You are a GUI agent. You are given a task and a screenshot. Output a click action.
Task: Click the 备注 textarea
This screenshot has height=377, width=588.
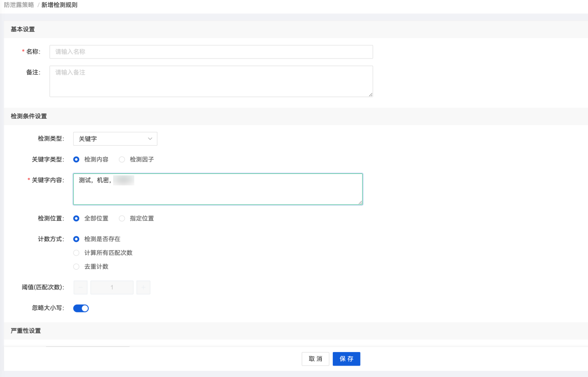point(211,81)
